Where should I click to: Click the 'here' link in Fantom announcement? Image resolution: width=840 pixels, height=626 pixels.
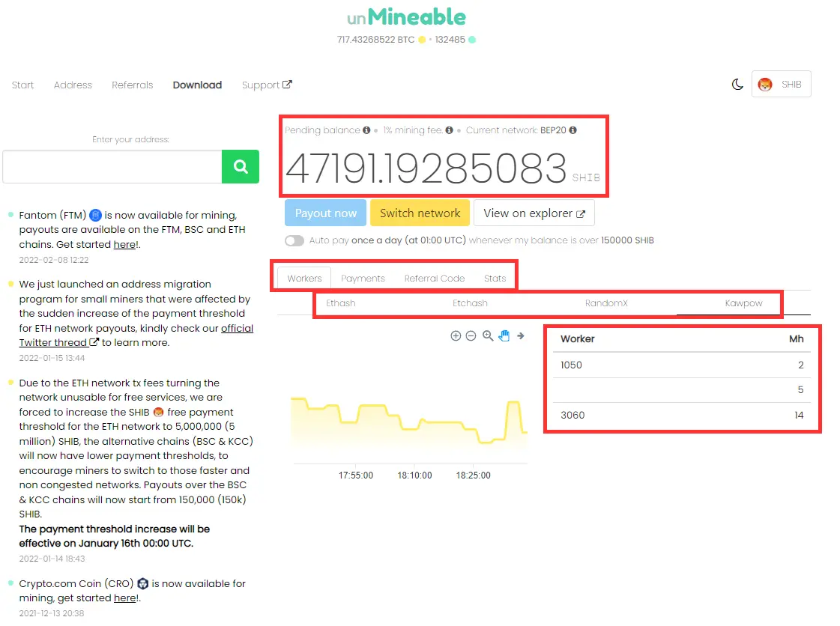point(125,245)
